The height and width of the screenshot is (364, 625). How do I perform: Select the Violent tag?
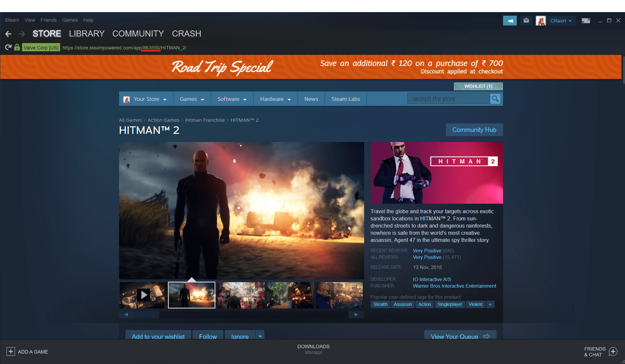pyautogui.click(x=475, y=304)
